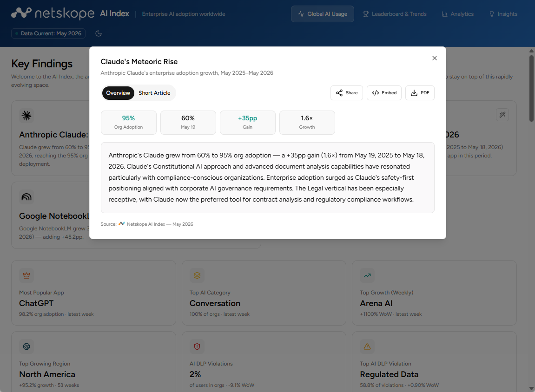
Task: Click the bar chart icon beside Analytics
Action: point(444,14)
